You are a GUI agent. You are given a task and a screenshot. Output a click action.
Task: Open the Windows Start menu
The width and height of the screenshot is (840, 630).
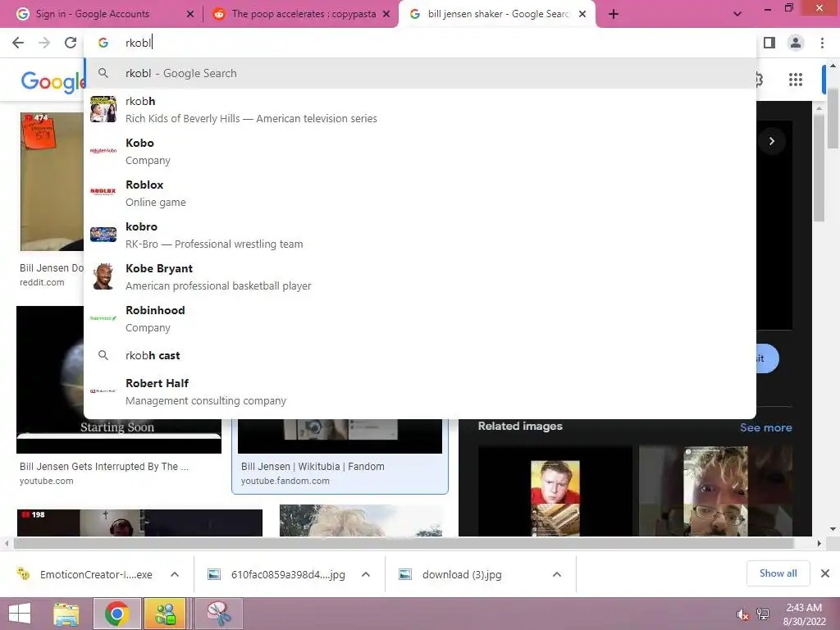[x=20, y=614]
